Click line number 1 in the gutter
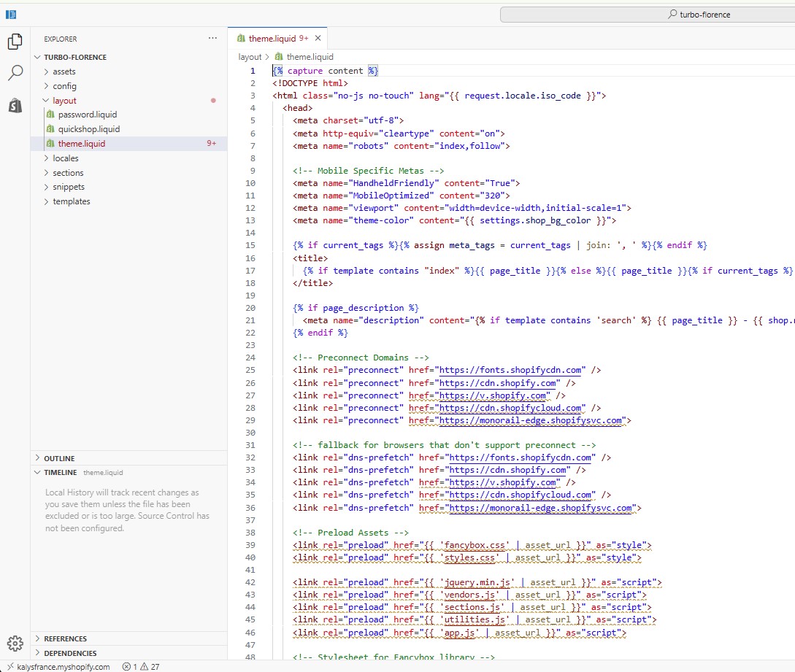 click(x=253, y=71)
